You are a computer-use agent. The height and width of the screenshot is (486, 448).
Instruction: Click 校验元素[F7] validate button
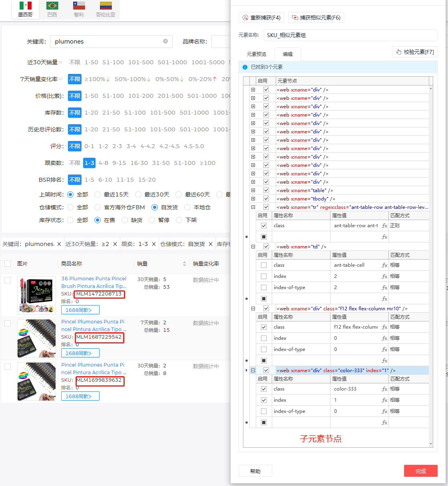(x=415, y=52)
